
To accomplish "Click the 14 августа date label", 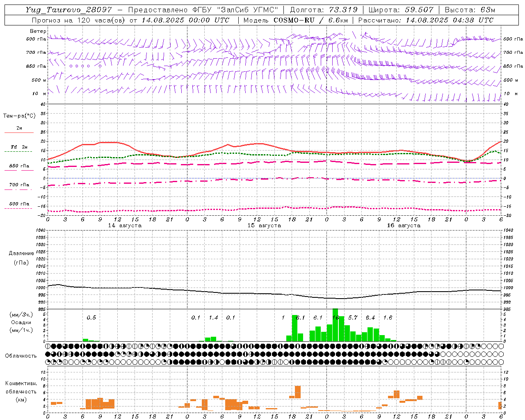I will [125, 226].
